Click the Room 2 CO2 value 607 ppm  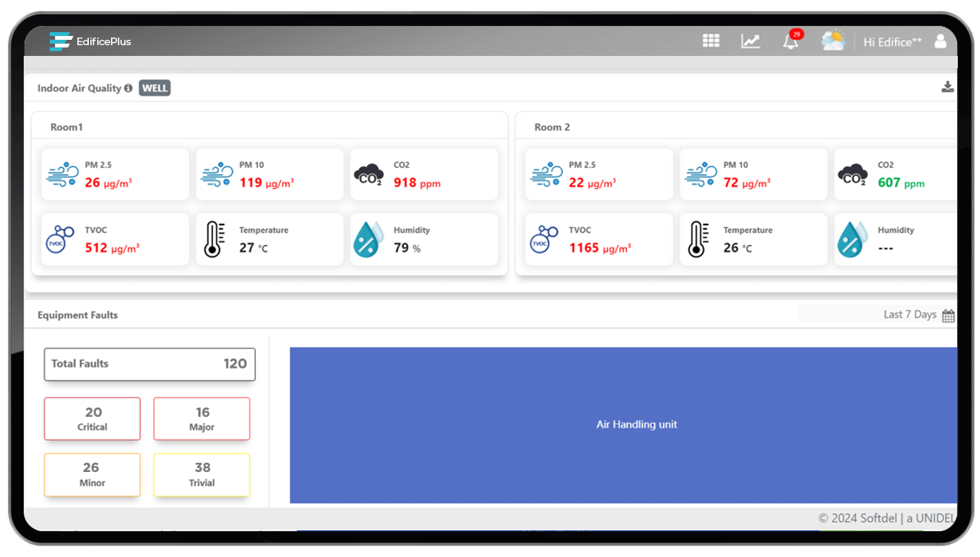(x=901, y=183)
